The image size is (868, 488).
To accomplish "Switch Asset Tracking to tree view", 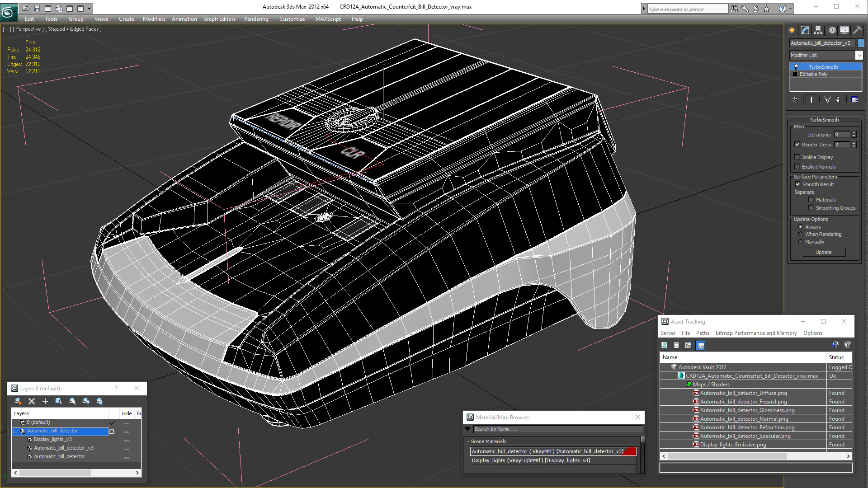I will (x=689, y=345).
